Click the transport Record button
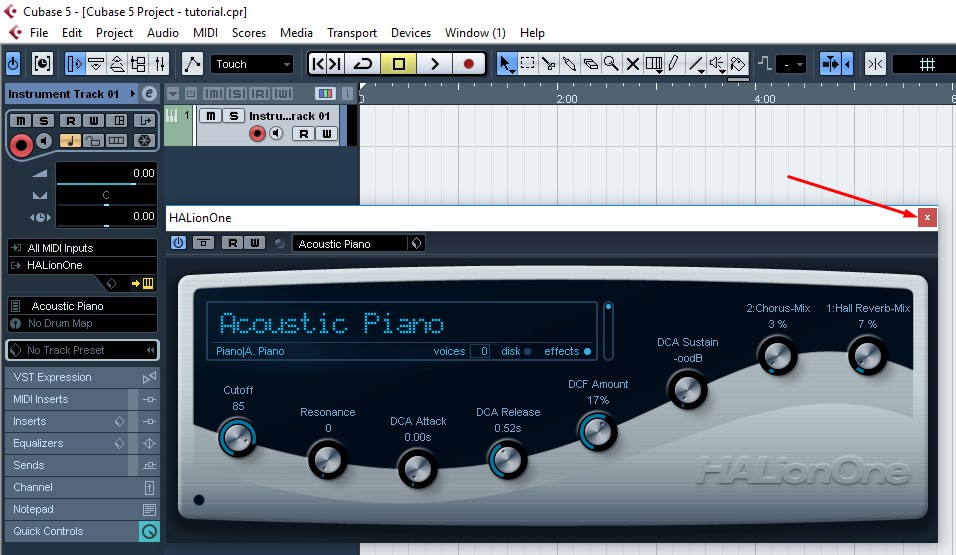 (x=468, y=63)
